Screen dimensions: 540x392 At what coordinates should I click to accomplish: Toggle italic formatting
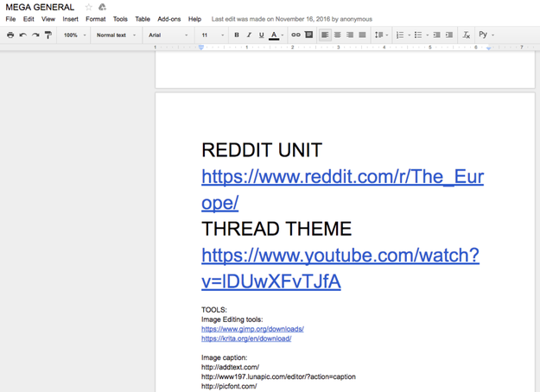(249, 35)
